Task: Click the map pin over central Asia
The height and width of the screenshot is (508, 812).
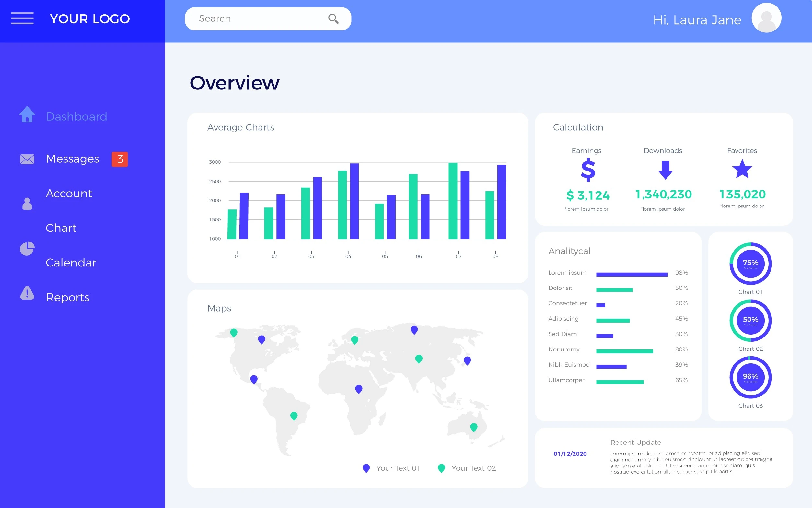Action: 419,359
